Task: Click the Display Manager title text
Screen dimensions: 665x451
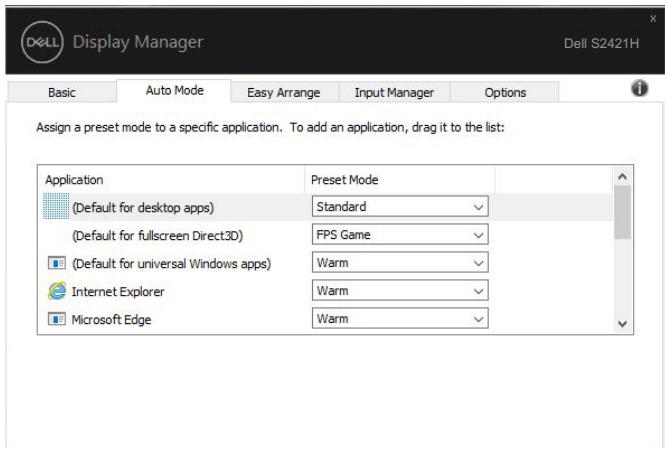Action: click(138, 42)
